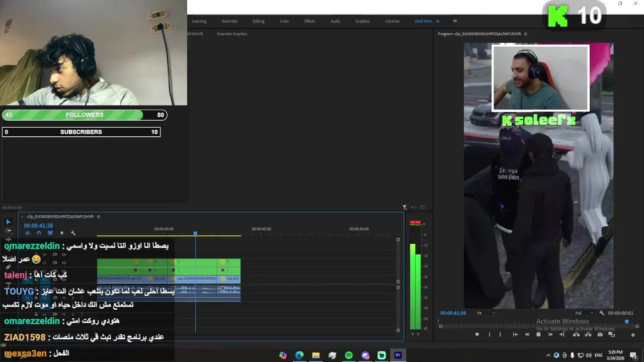
Task: Expand the workspace overflow chevrons
Action: (x=455, y=21)
